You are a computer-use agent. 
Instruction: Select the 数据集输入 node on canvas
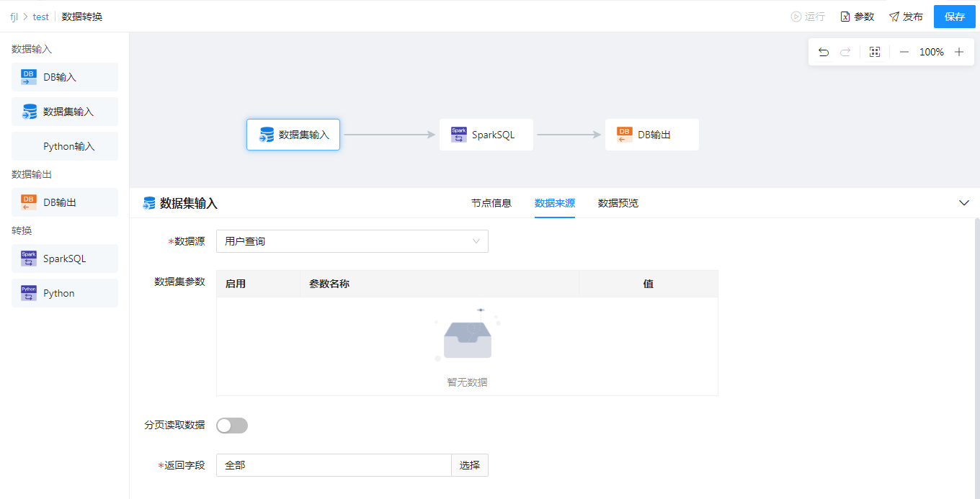293,135
